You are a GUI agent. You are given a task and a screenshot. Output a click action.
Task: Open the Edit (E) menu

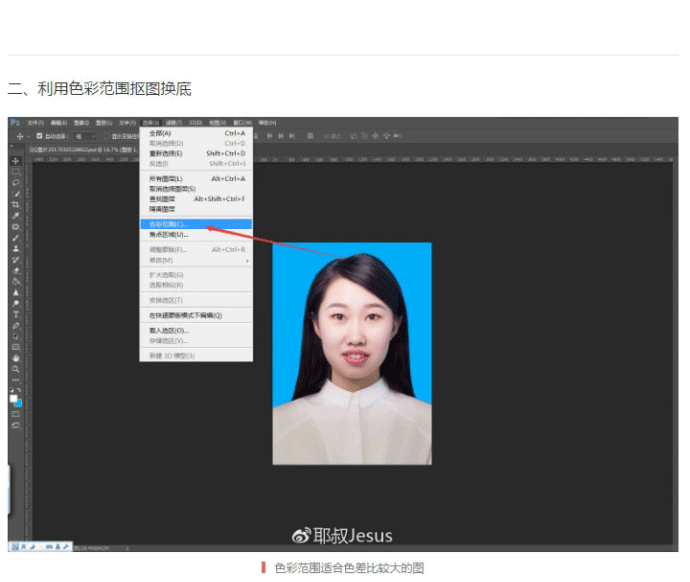click(59, 123)
